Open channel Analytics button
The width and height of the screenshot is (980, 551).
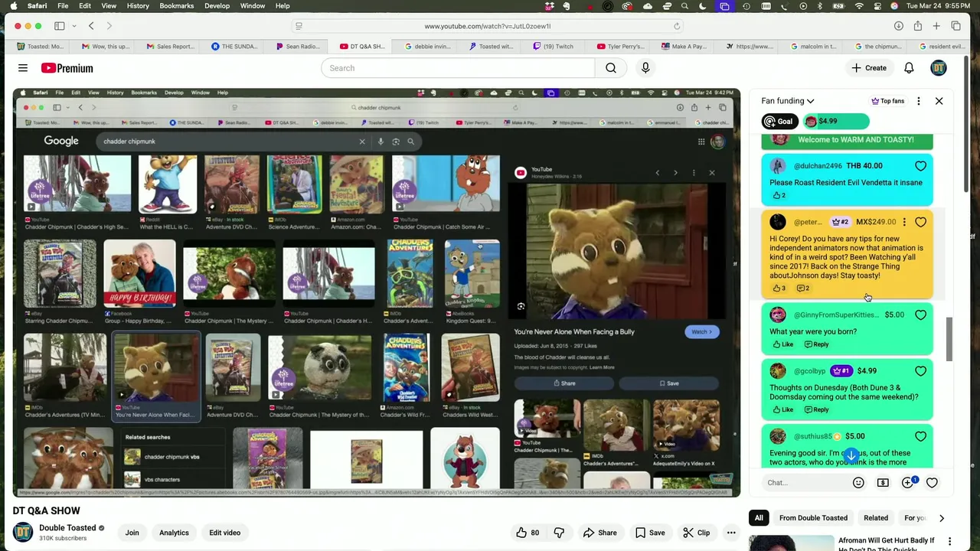point(174,533)
